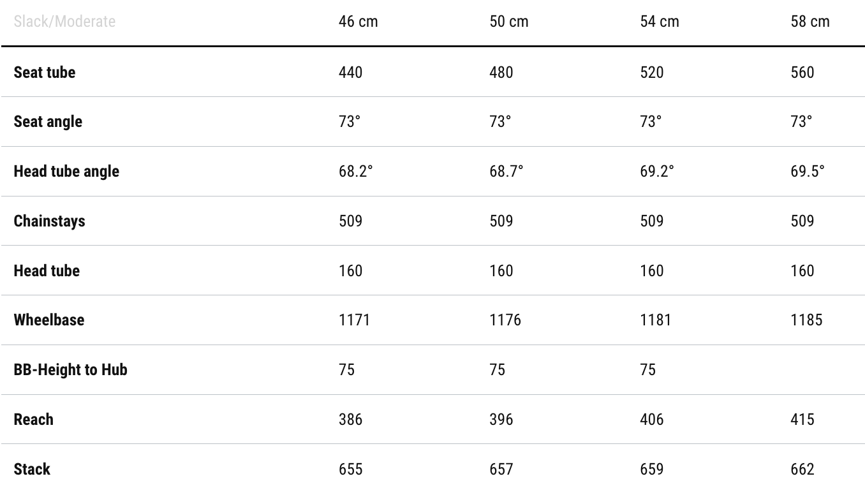Image resolution: width=865 pixels, height=504 pixels.
Task: Click the Wheelbase row label
Action: click(49, 320)
